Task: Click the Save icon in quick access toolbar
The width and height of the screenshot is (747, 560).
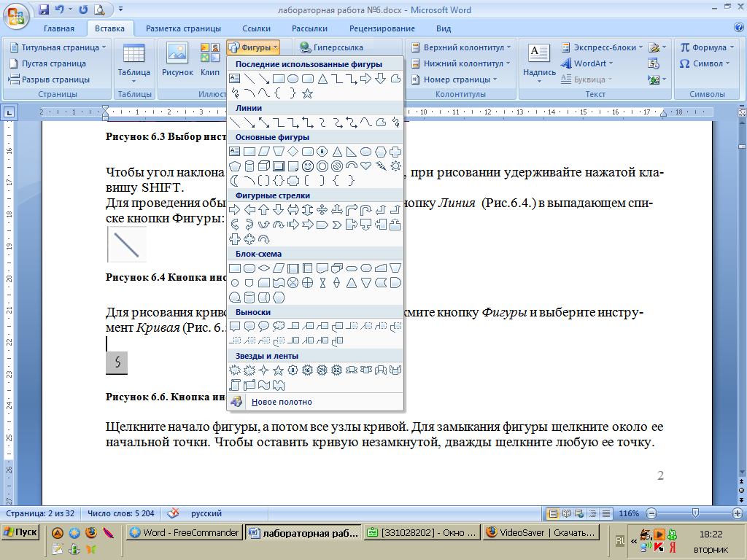Action: tap(44, 9)
